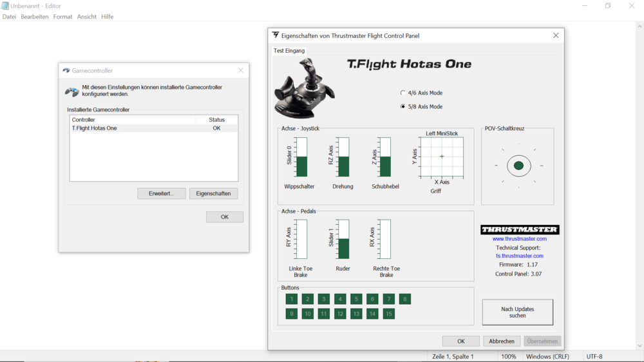Screen dimensions: 644x362
Task: Click the Drehung RZ Axis bar
Action: [x=344, y=157]
